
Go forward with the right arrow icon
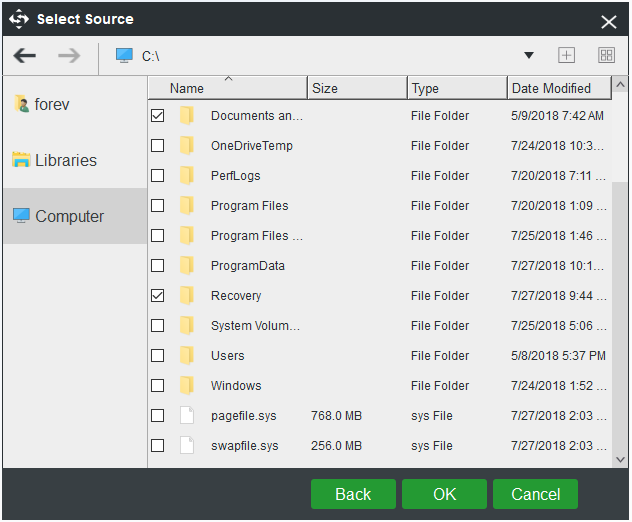tap(69, 56)
